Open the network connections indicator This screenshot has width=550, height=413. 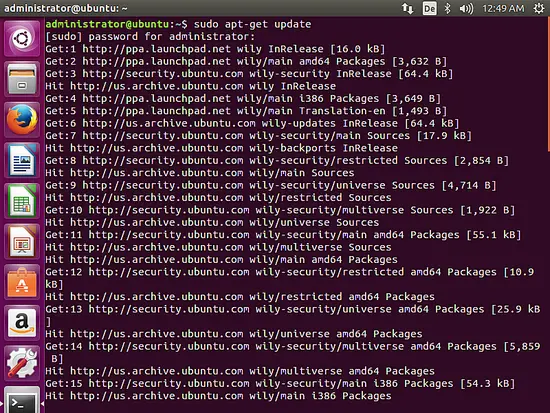408,8
